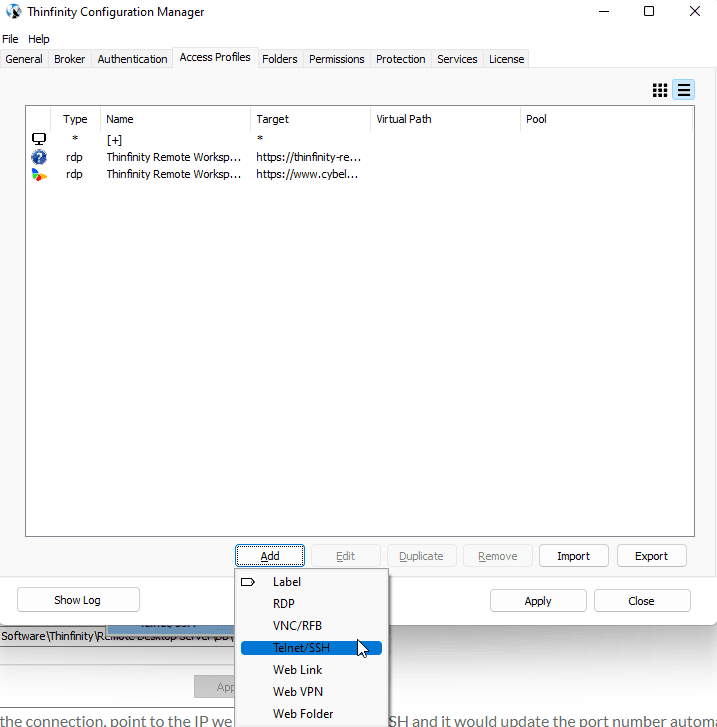Switch to the Authentication tab
Screen dimensions: 717x727
pos(132,59)
